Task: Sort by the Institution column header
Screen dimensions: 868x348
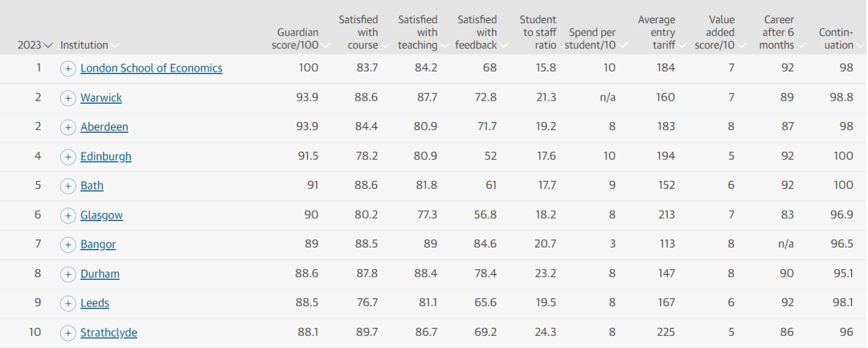Action: 88,45
